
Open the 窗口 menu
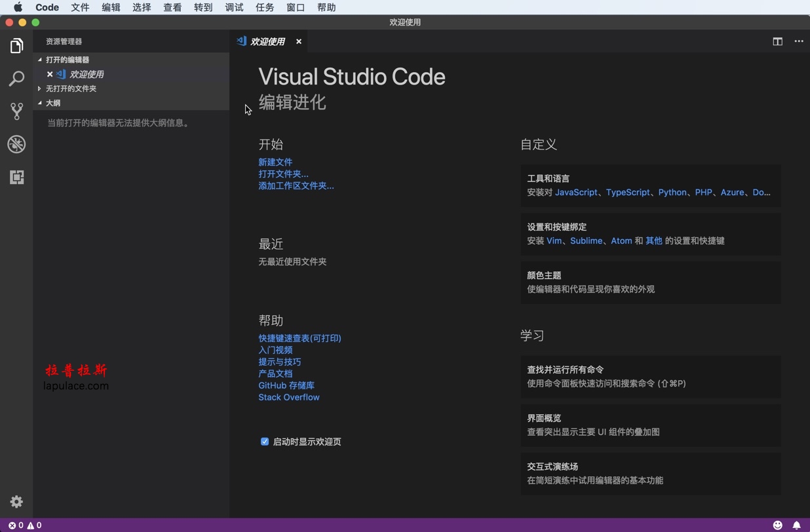(x=296, y=7)
